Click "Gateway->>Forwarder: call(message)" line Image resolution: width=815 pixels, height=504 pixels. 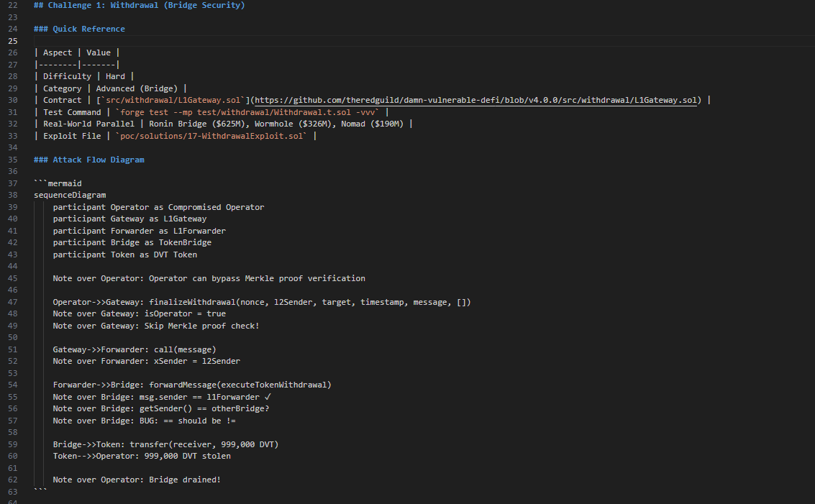click(x=134, y=349)
